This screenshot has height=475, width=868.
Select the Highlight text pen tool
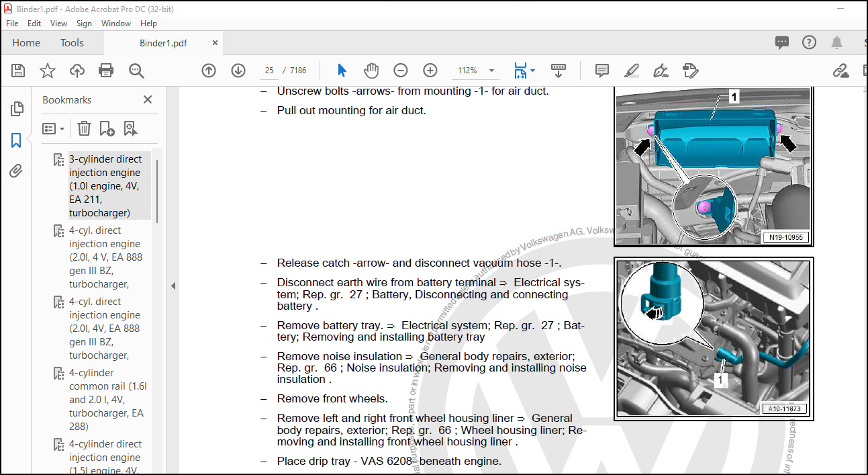tap(631, 71)
